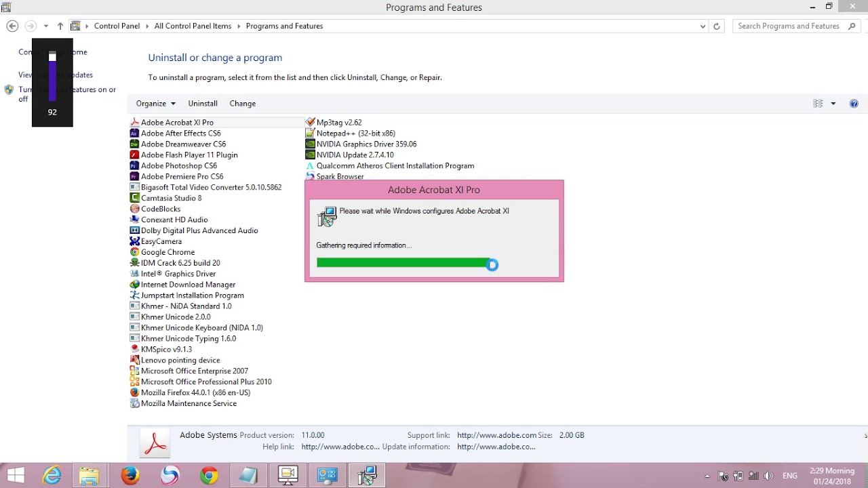Click the Camtasia Studio 8 icon
Image resolution: width=868 pixels, height=488 pixels.
click(x=134, y=198)
